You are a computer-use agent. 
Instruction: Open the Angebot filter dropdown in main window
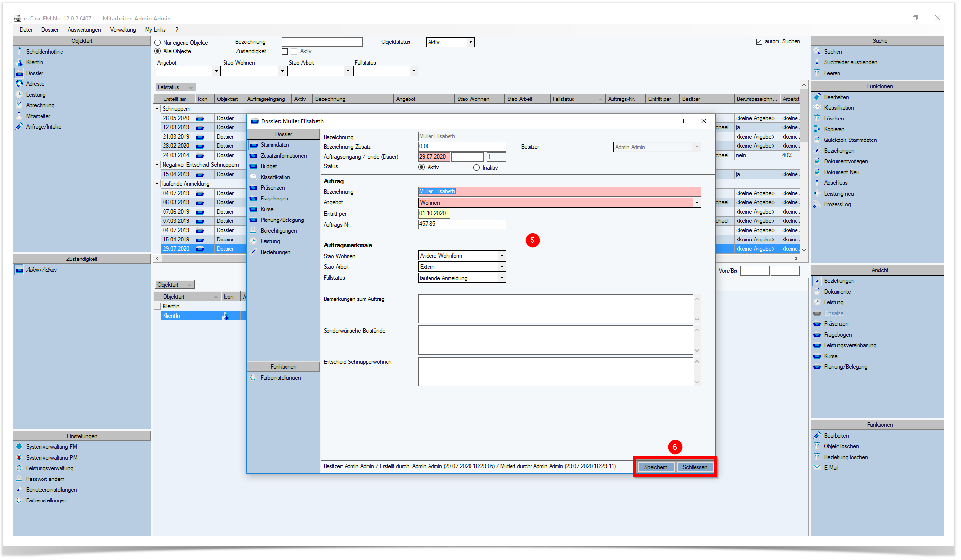pyautogui.click(x=216, y=71)
